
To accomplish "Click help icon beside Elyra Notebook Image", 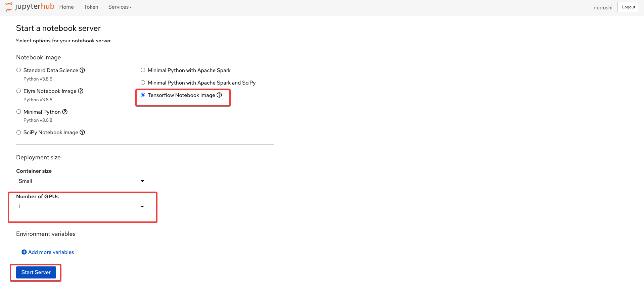I will (x=81, y=91).
